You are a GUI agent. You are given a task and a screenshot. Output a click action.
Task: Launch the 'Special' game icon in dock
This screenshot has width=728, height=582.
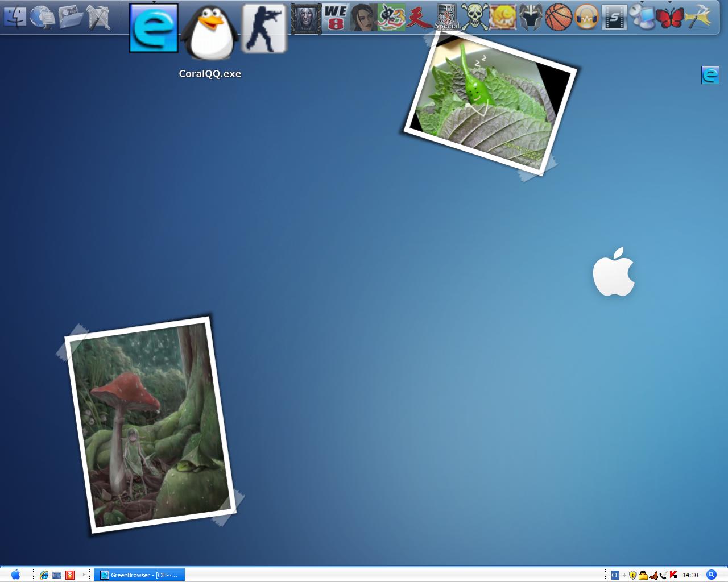point(447,18)
